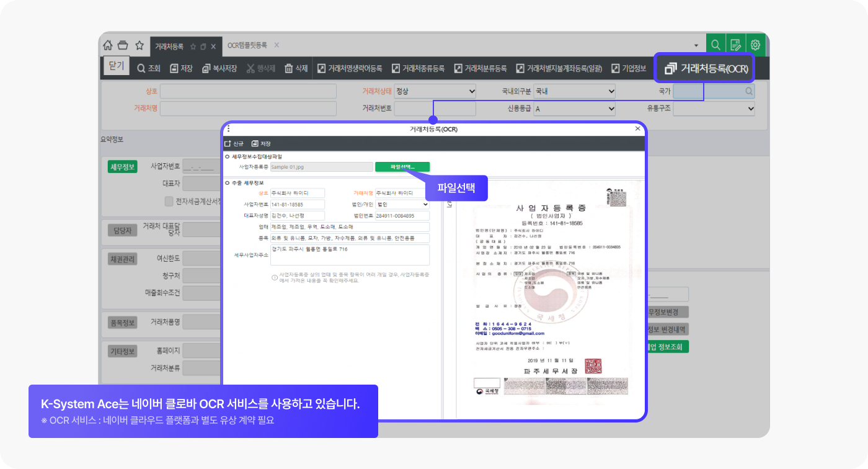This screenshot has height=469, width=868.
Task: Switch to the OCR템플릿등록 tab
Action: [247, 45]
